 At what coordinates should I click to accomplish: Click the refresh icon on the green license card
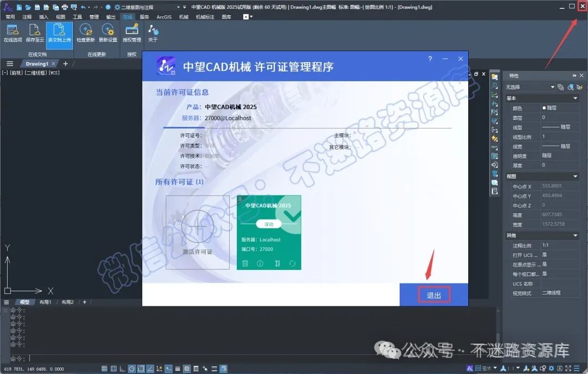click(x=292, y=263)
